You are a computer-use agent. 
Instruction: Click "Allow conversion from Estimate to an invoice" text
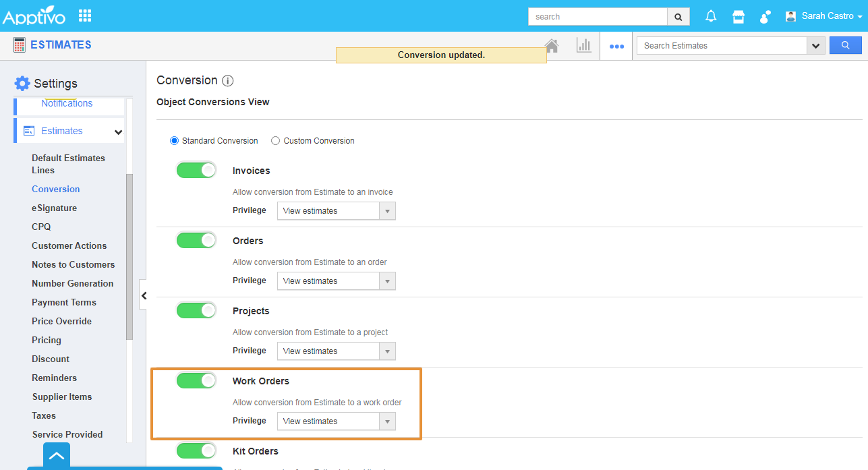click(313, 192)
